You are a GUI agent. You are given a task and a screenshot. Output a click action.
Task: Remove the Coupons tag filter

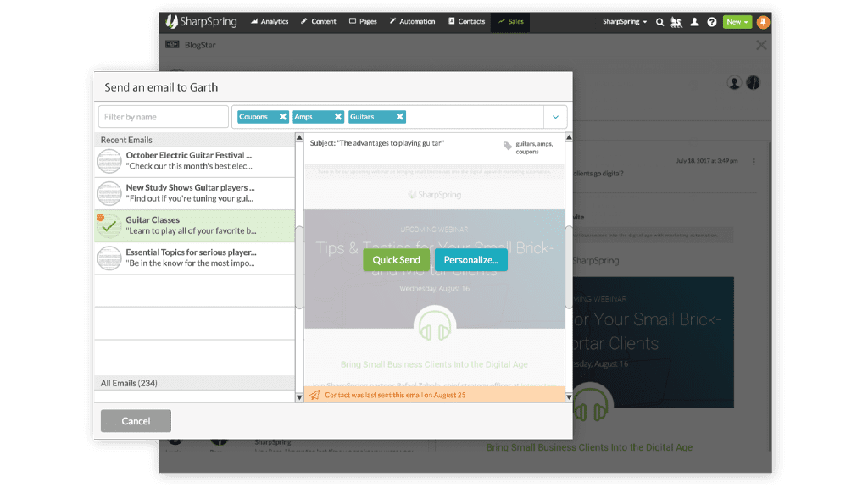283,117
